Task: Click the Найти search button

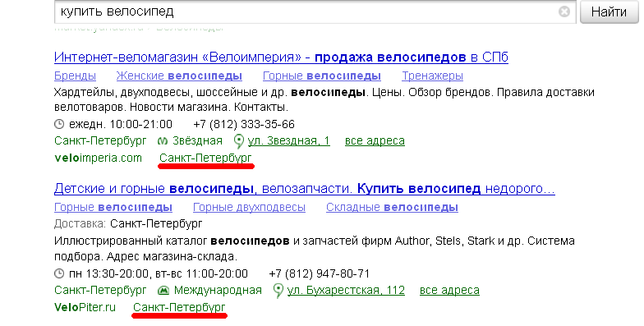Action: [x=609, y=11]
